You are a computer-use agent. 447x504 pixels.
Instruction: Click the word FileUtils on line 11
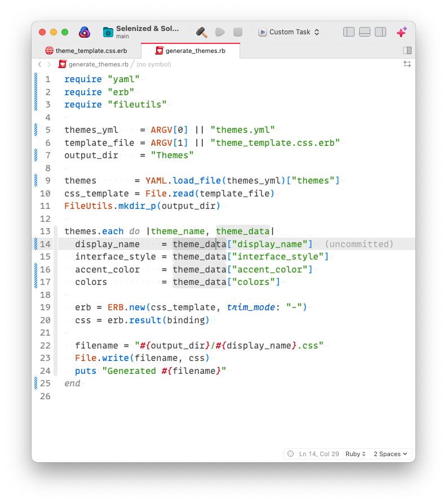click(88, 206)
